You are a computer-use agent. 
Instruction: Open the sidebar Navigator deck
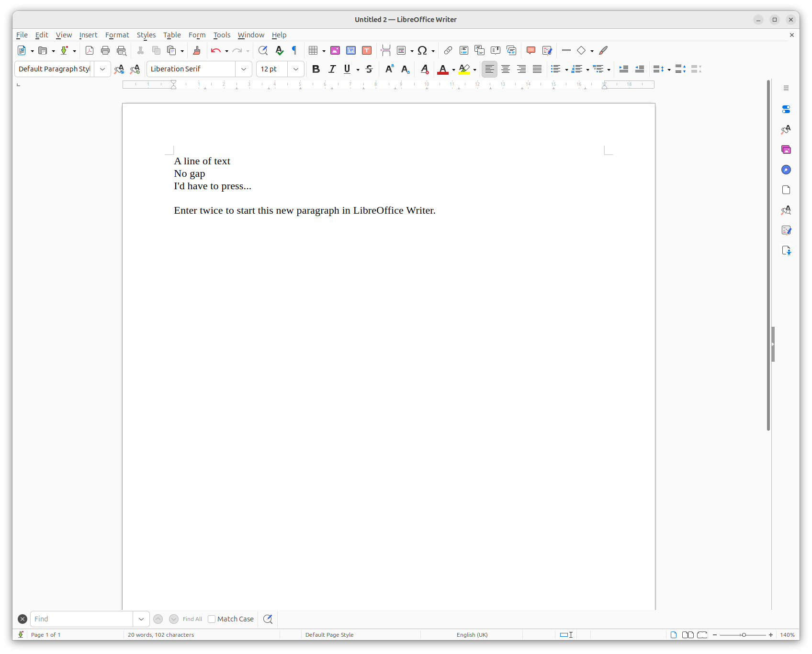point(786,170)
